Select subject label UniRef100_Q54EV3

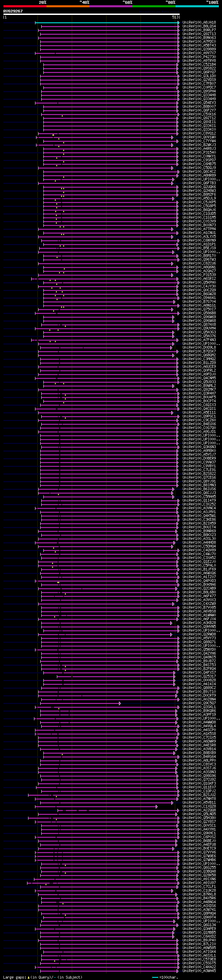click(x=199, y=103)
